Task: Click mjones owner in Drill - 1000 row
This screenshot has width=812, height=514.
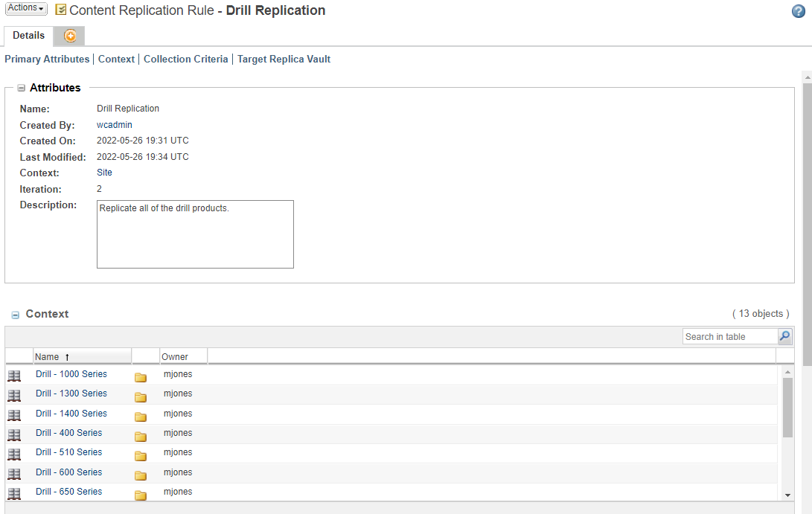Action: coord(178,373)
